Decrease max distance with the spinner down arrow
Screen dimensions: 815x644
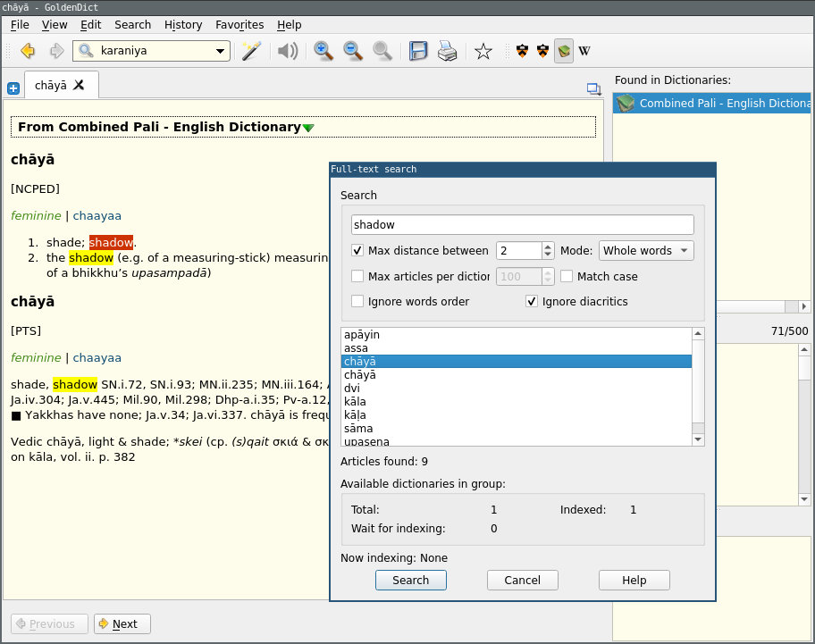coord(548,255)
